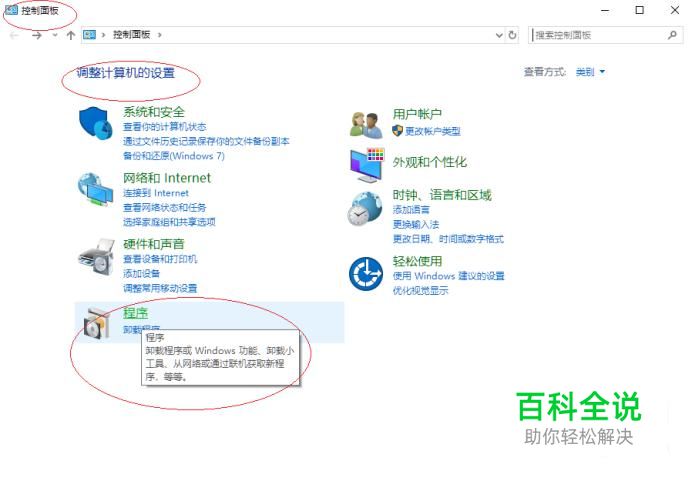Open 硬件和声音 category
The image size is (692, 481).
click(x=154, y=244)
